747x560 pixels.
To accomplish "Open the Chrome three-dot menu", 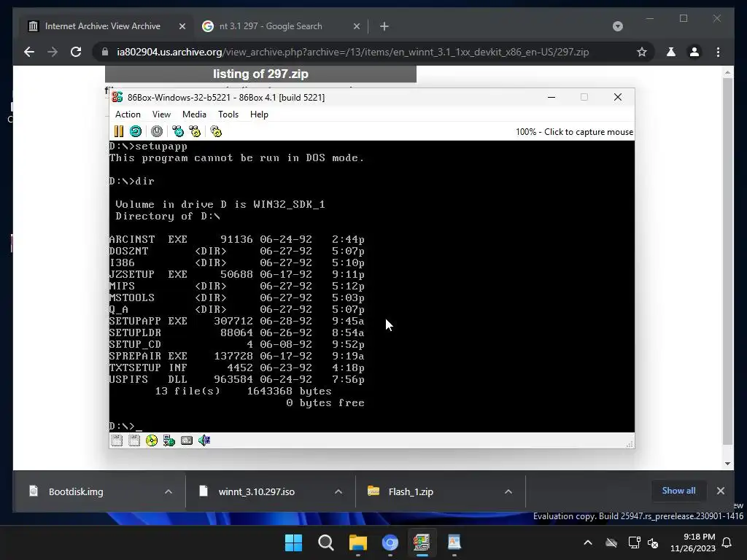I will pos(719,52).
